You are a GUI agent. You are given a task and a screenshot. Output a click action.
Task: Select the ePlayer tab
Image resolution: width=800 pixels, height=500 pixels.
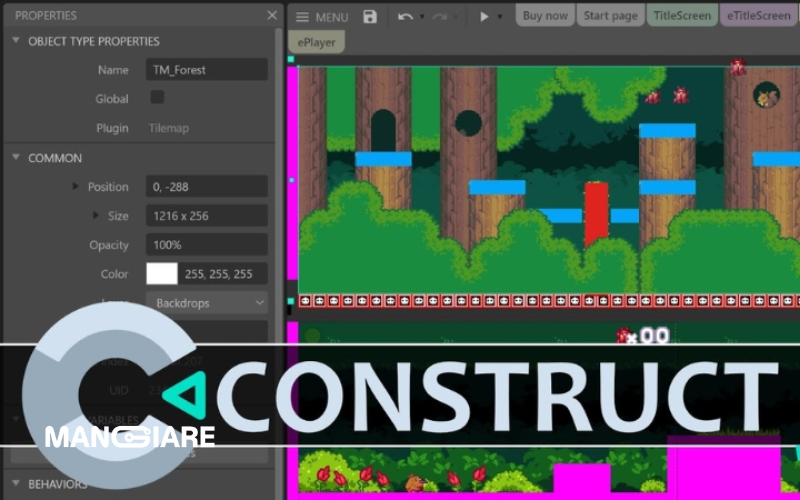pos(316,42)
